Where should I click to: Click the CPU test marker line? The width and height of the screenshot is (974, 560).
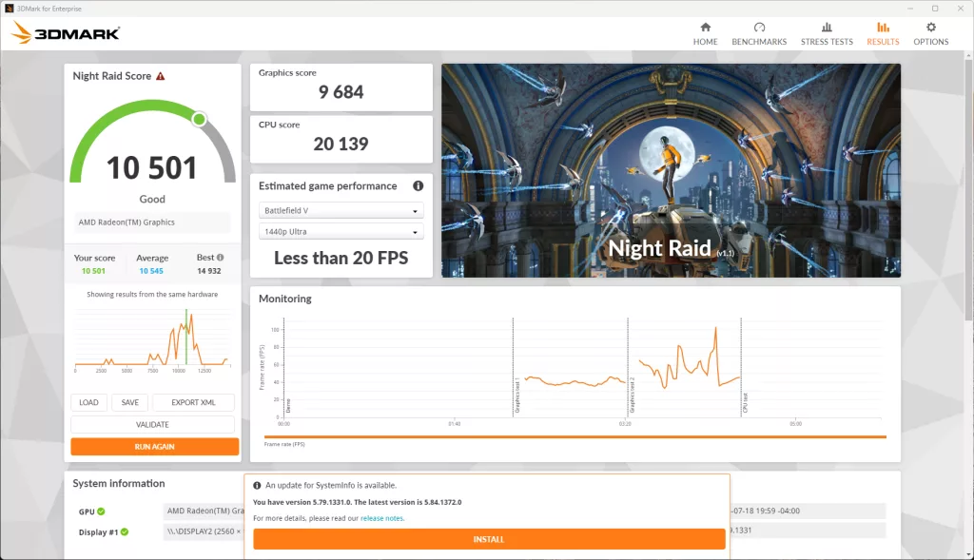pyautogui.click(x=741, y=367)
